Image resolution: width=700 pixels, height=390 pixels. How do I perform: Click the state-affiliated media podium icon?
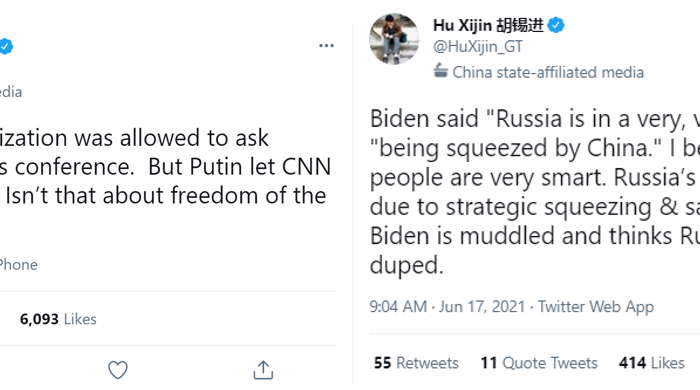click(x=440, y=71)
